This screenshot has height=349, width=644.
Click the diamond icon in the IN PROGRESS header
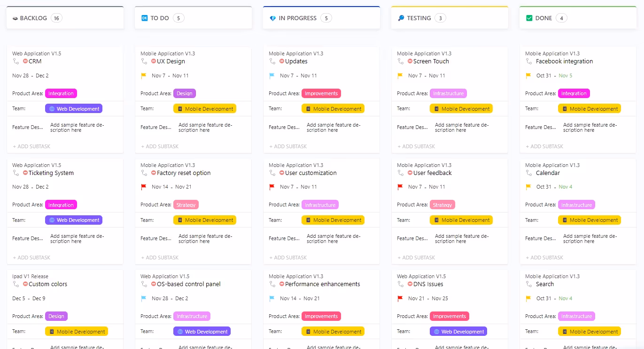pos(273,18)
